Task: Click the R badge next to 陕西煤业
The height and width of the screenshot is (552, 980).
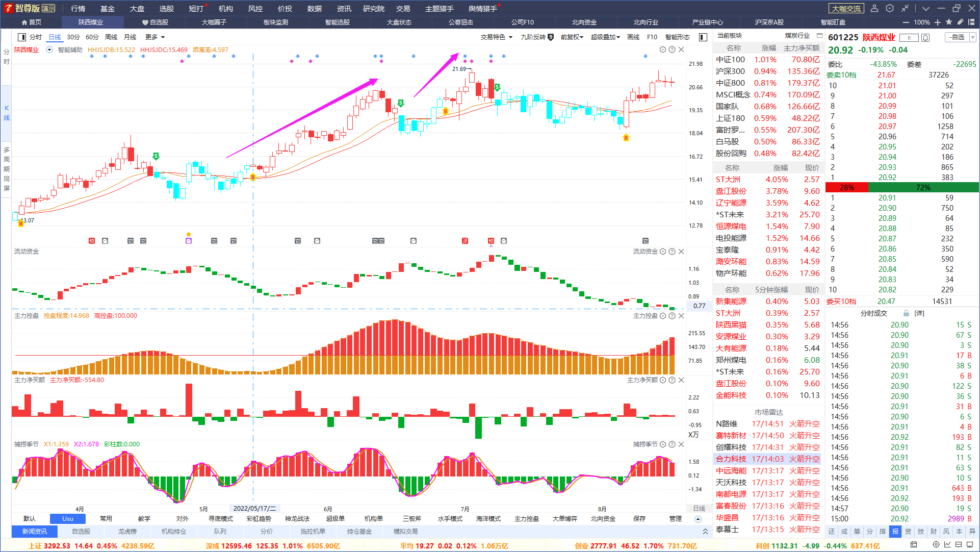Action: [909, 38]
